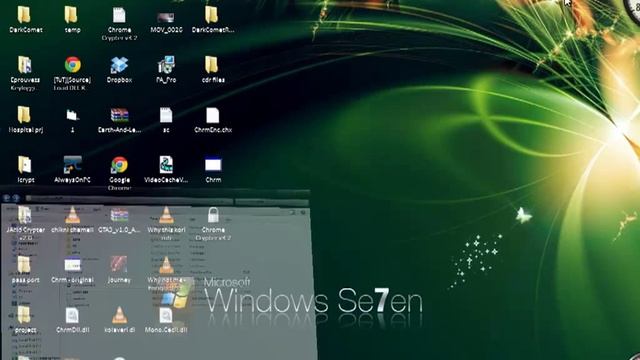Open the journey file icon
Screen dimensions: 640x360
coord(119,265)
